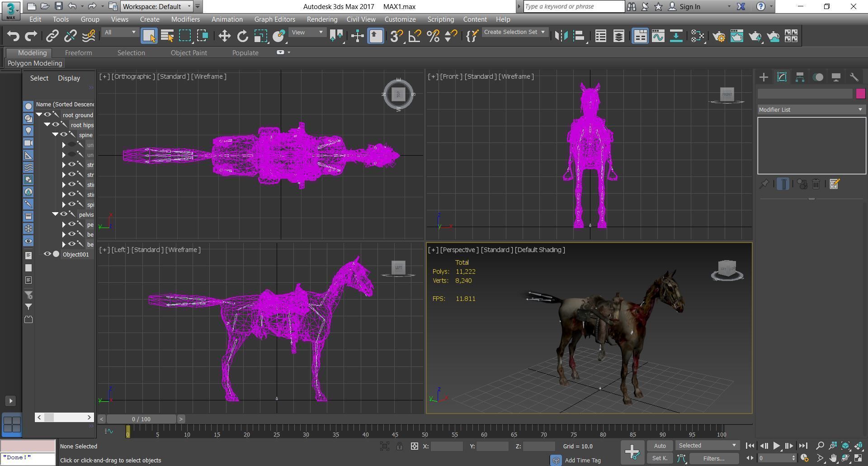The image size is (868, 466).
Task: Toggle visibility eye of root ground
Action: point(47,115)
